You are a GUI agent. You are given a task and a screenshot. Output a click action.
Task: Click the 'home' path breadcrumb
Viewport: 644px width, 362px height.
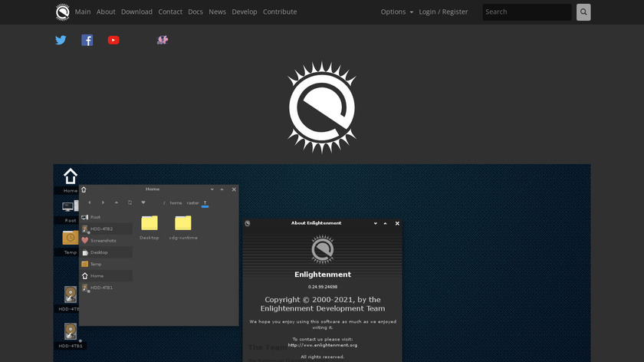[176, 203]
